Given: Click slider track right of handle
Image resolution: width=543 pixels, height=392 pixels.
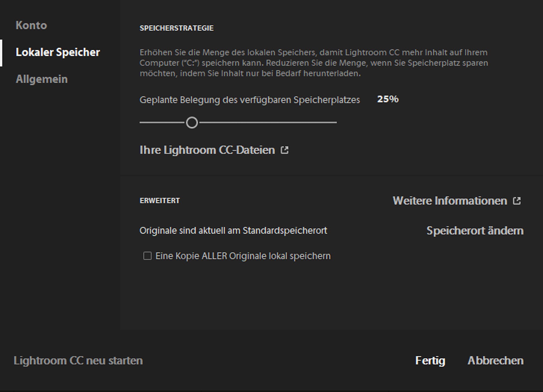Looking at the screenshot, I should (x=267, y=122).
